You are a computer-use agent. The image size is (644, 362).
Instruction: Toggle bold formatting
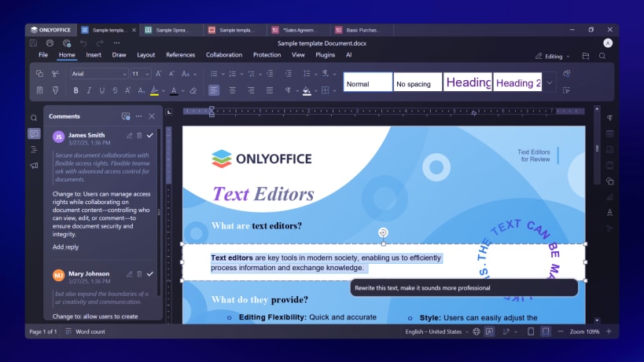point(75,90)
